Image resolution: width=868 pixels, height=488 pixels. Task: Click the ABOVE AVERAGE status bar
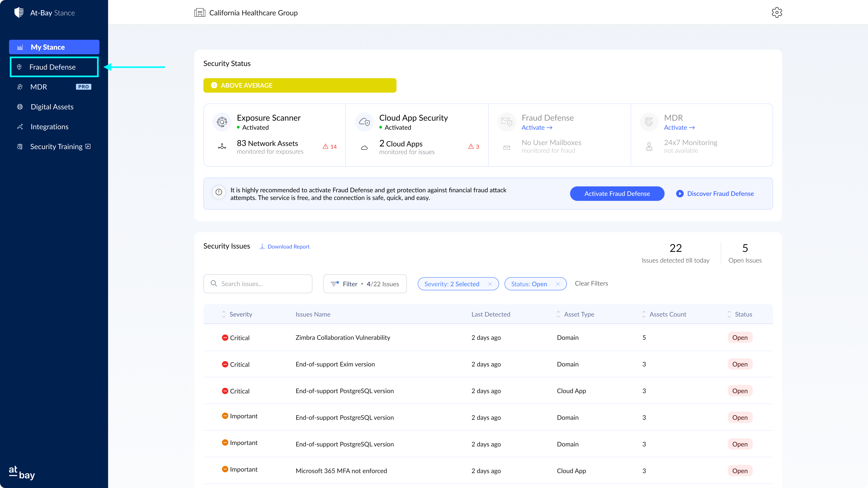(300, 86)
